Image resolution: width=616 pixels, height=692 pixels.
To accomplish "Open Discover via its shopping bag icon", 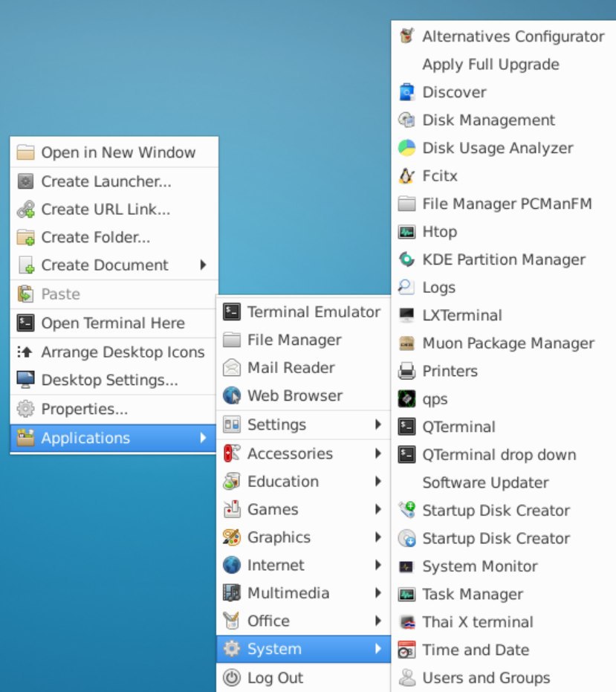I will pos(406,92).
